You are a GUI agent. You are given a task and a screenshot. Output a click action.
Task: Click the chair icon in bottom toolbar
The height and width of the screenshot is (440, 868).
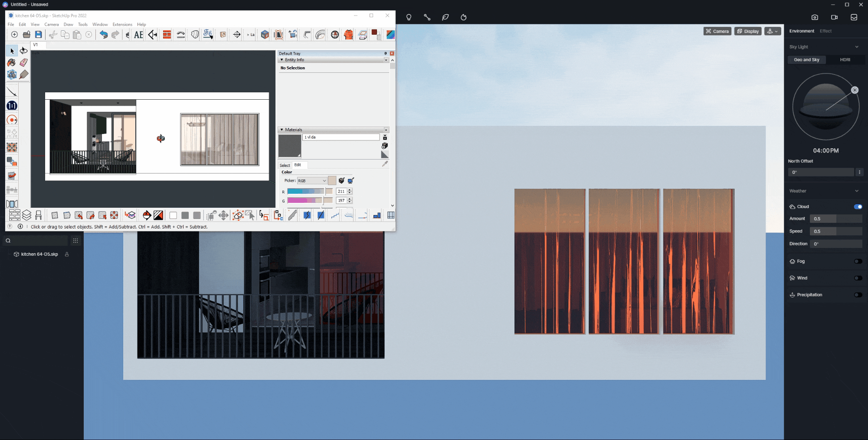pyautogui.click(x=39, y=215)
